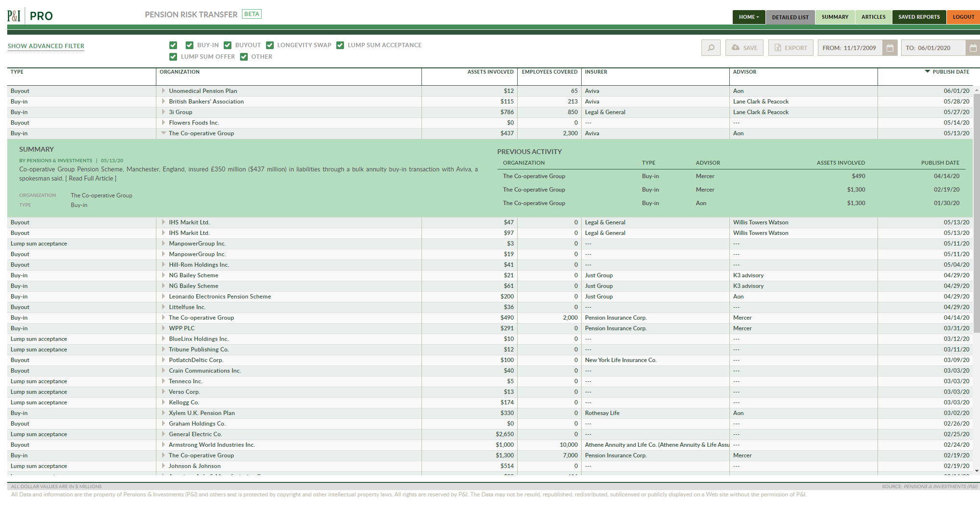
Task: Open the Articles tab
Action: (x=873, y=17)
